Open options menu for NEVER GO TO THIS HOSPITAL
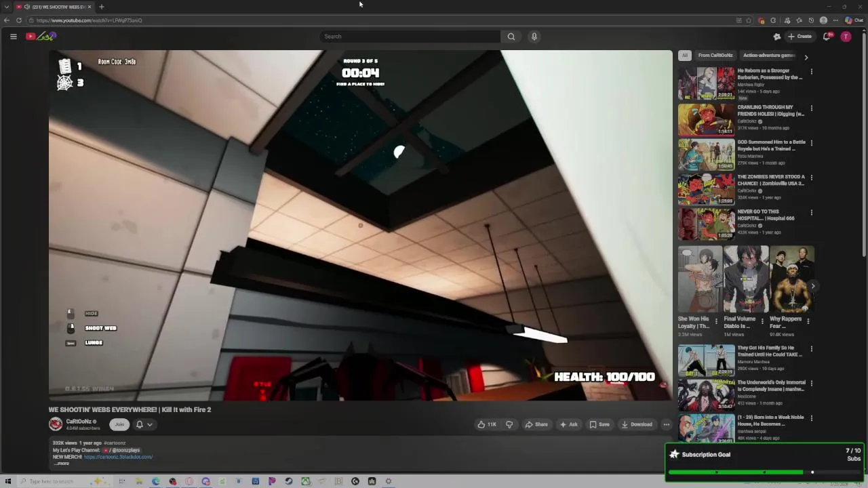868x488 pixels. (811, 213)
